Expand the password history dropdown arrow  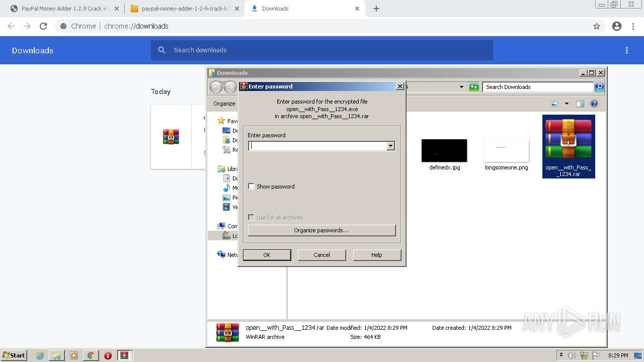pos(390,146)
